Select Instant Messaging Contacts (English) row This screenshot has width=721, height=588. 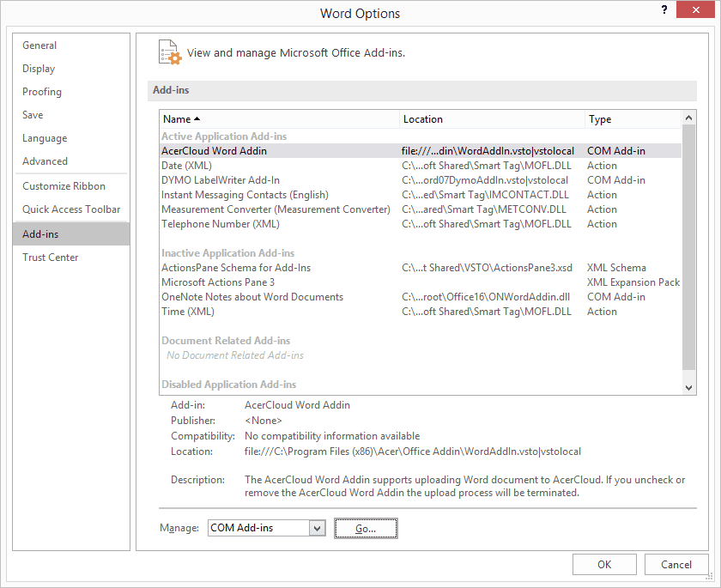point(421,195)
